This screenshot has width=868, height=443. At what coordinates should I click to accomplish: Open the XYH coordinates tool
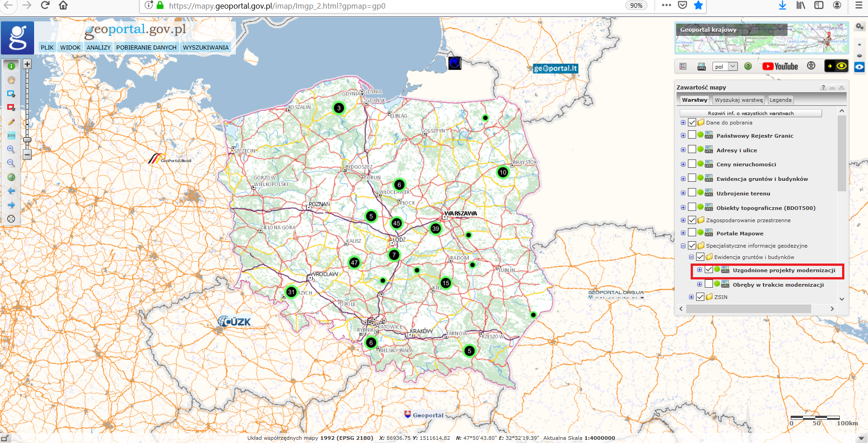coord(11,135)
